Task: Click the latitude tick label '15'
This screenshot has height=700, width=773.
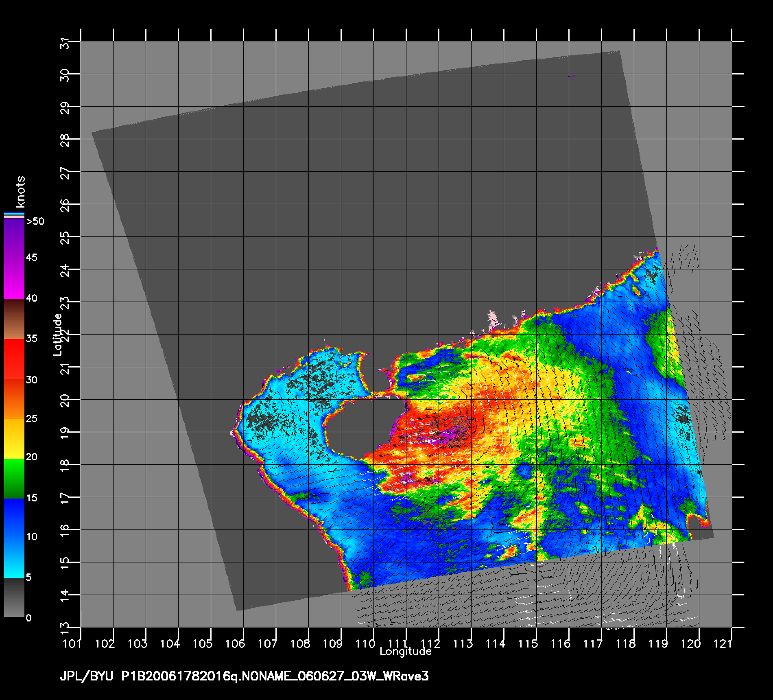Action: (65, 564)
